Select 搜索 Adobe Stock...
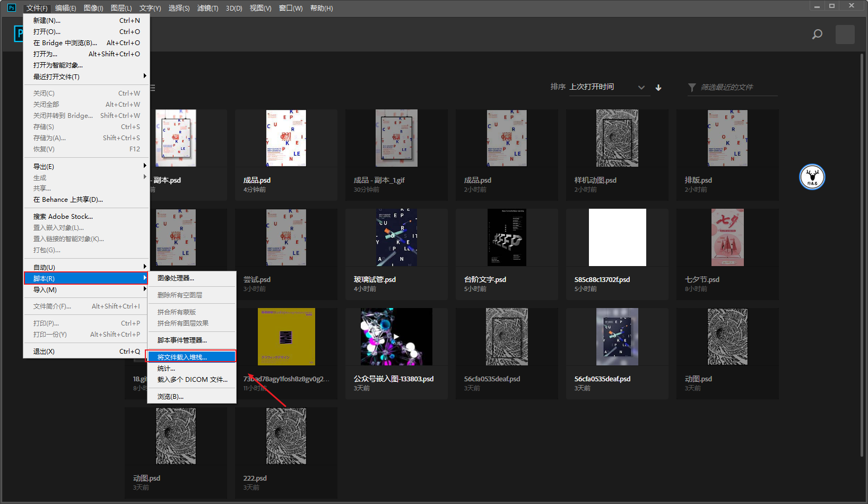This screenshot has width=868, height=504. click(x=86, y=216)
